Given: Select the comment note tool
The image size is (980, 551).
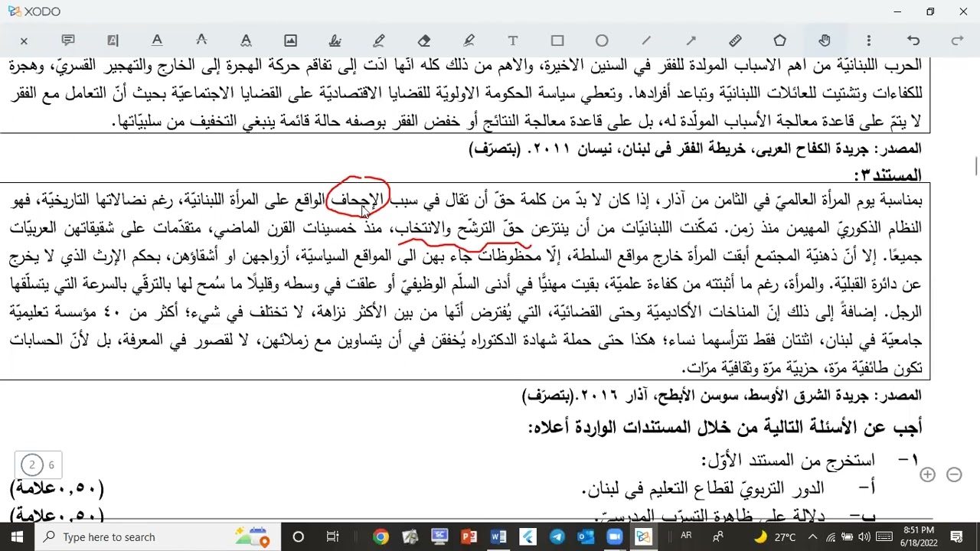Looking at the screenshot, I should point(68,41).
